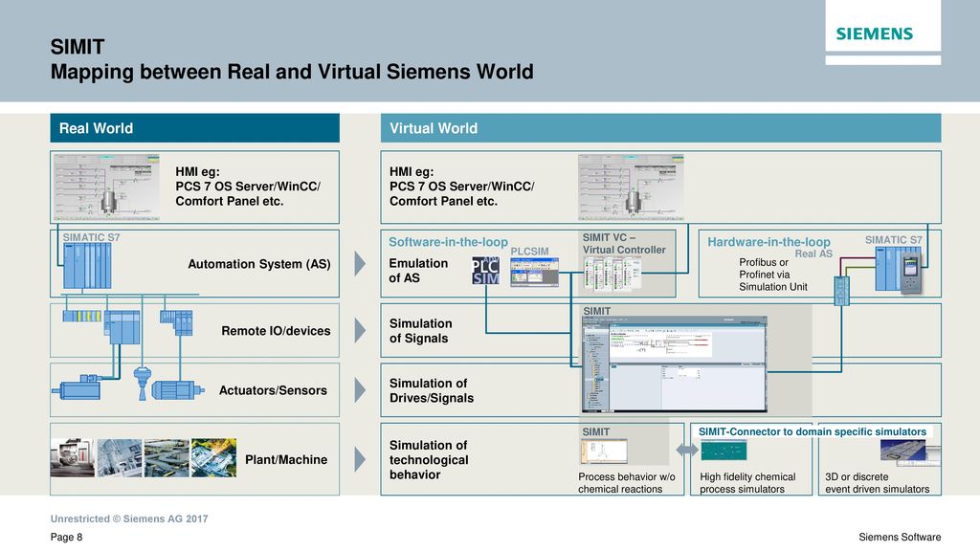Click the Real World HMI screenshot
This screenshot has height=551, width=980.
pyautogui.click(x=106, y=187)
